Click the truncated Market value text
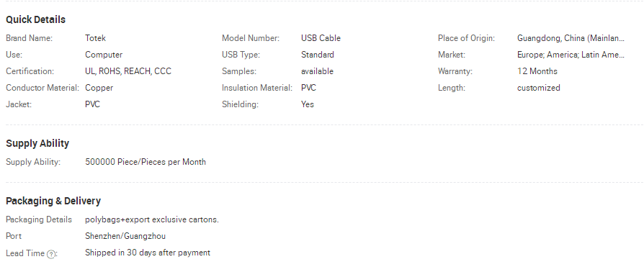The width and height of the screenshot is (644, 272). pos(571,55)
